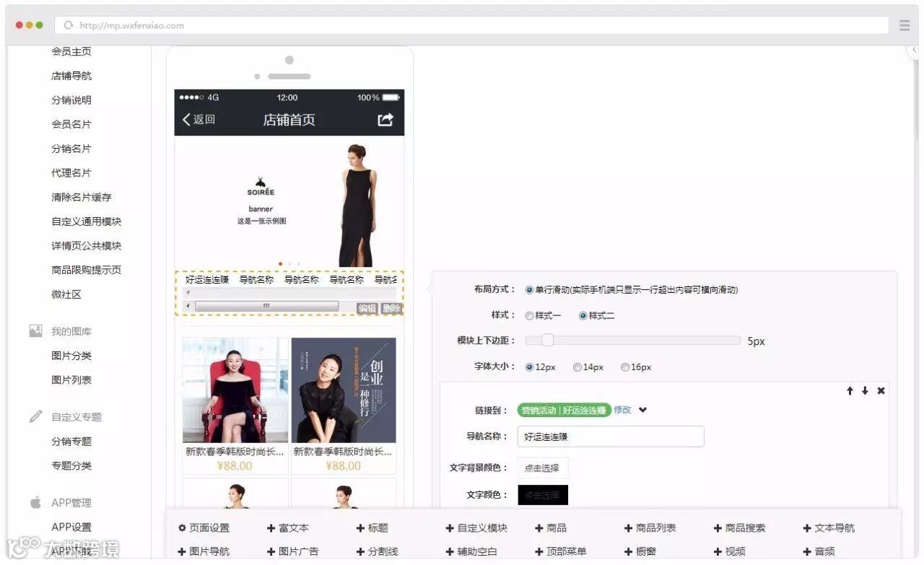The image size is (924, 565).
Task: Choose 样式一 style option
Action: [529, 316]
